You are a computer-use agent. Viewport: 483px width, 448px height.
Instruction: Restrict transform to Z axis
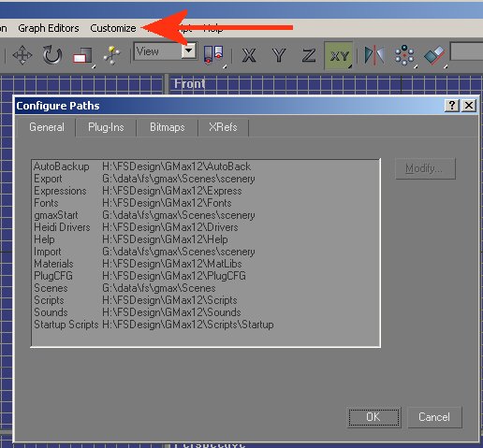pyautogui.click(x=308, y=56)
